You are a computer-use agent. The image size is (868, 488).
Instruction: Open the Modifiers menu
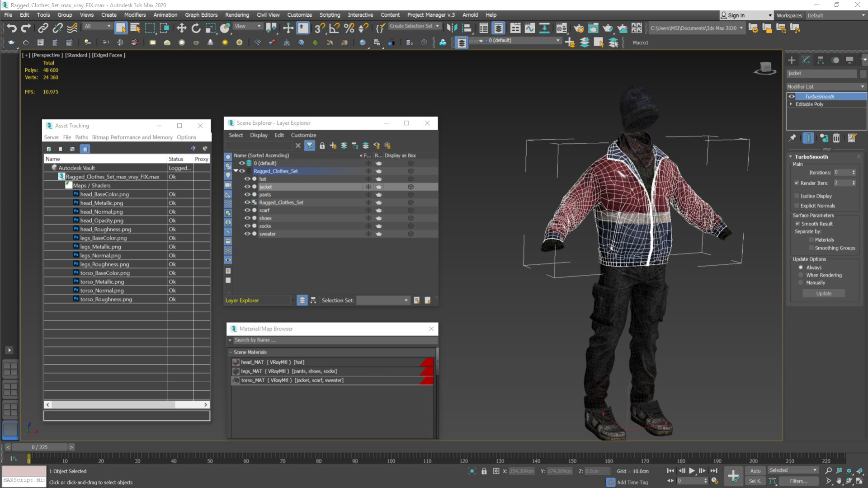[x=135, y=15]
